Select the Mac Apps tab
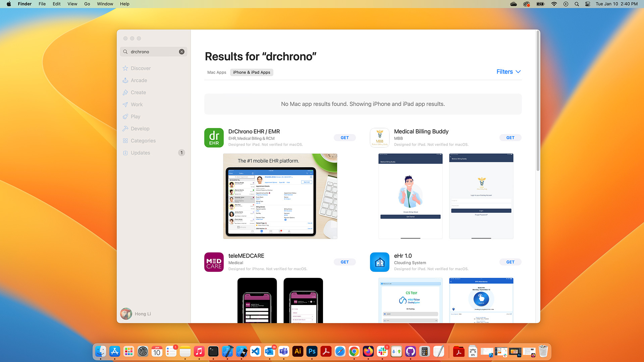This screenshot has height=362, width=644. coord(217,72)
